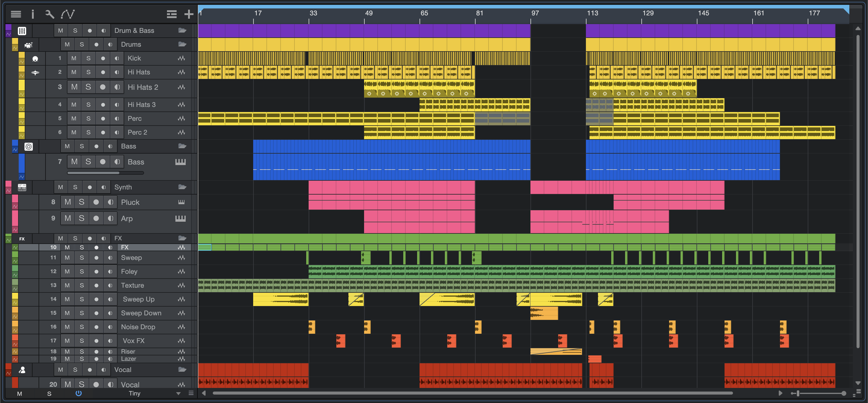The image size is (868, 403).
Task: Click the wrench track options icon
Action: pos(49,14)
